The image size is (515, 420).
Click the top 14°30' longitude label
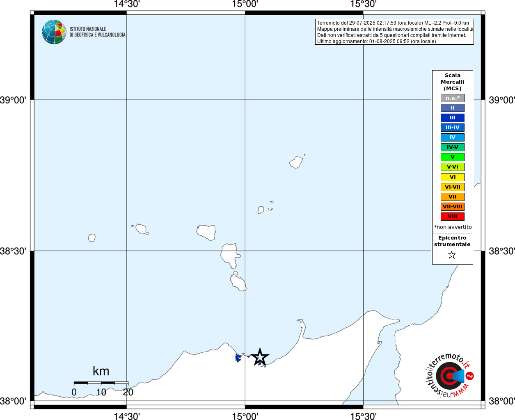(127, 4)
